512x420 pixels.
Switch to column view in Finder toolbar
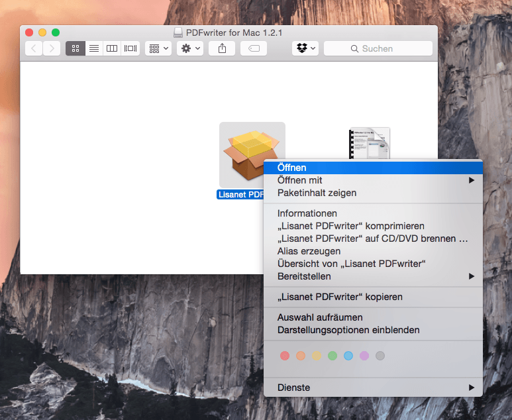click(x=112, y=48)
